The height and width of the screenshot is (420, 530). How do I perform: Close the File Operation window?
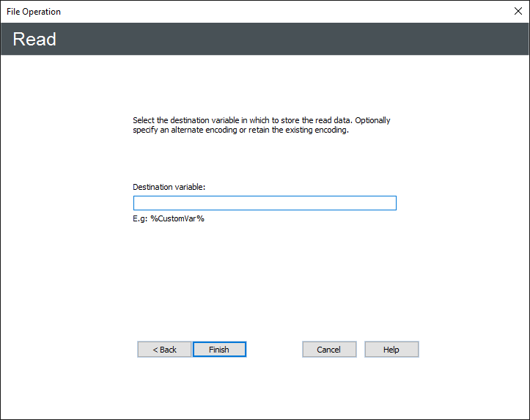(518, 11)
